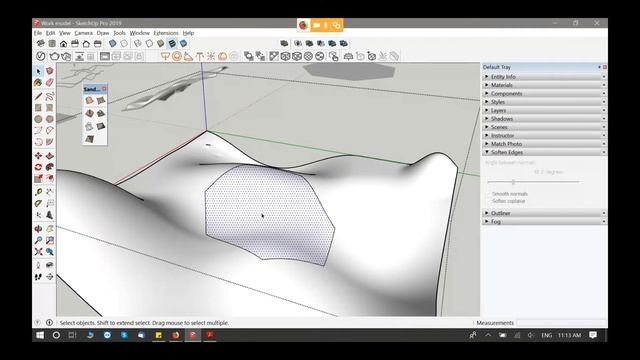This screenshot has height=360, width=640.
Task: Click the Measurements input box
Action: [x=562, y=323]
